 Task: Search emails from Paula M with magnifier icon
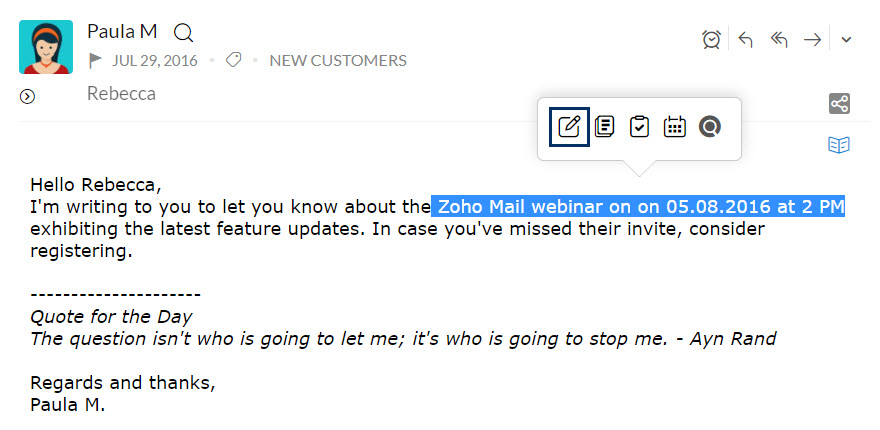click(183, 33)
